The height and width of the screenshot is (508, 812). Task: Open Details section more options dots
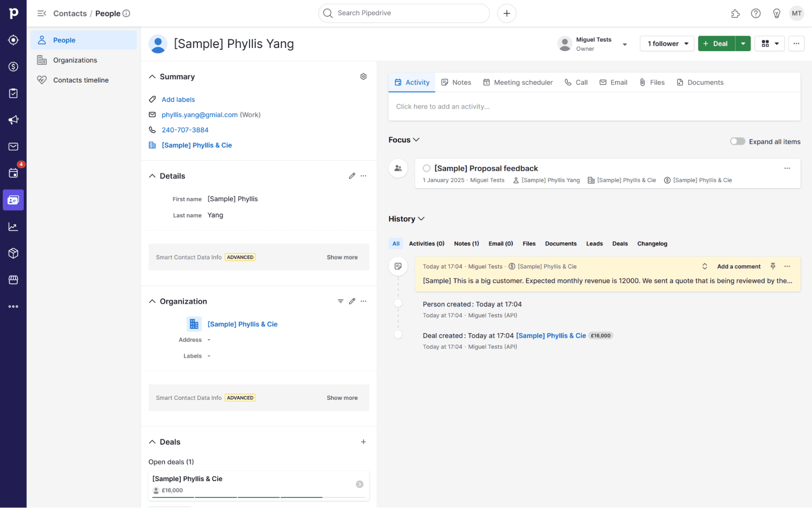coord(363,176)
